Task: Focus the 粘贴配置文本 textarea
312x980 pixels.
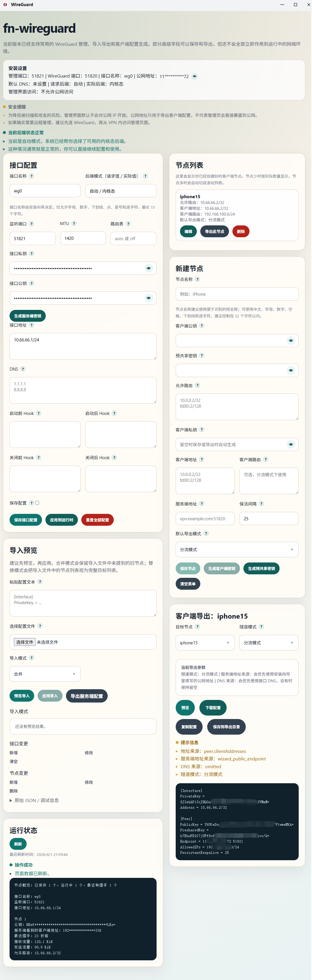Action: 83,603
